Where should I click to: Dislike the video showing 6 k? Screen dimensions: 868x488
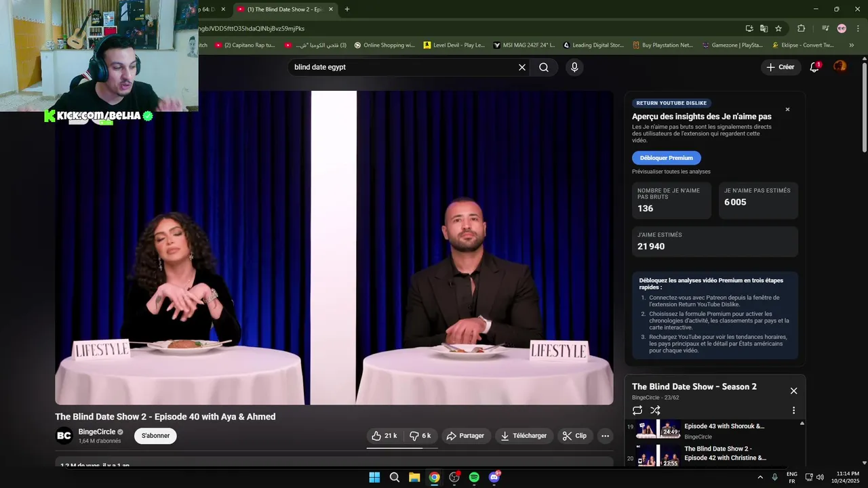pyautogui.click(x=420, y=436)
